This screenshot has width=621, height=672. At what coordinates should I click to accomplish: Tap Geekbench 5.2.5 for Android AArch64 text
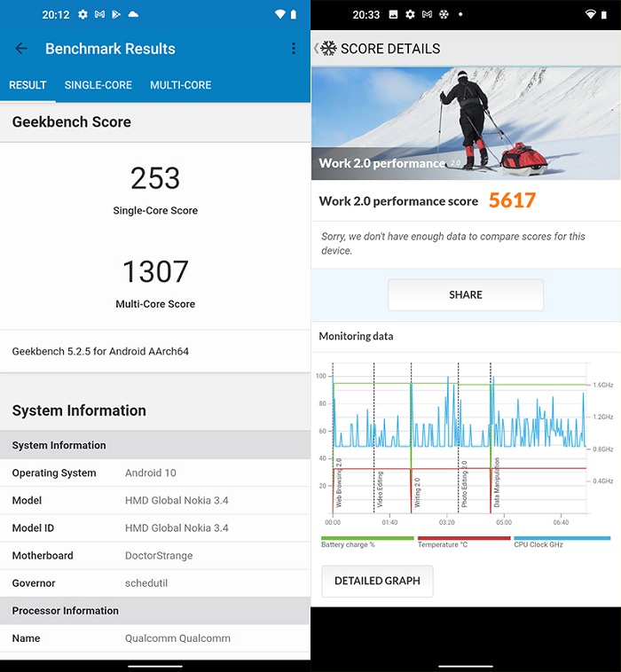(100, 351)
